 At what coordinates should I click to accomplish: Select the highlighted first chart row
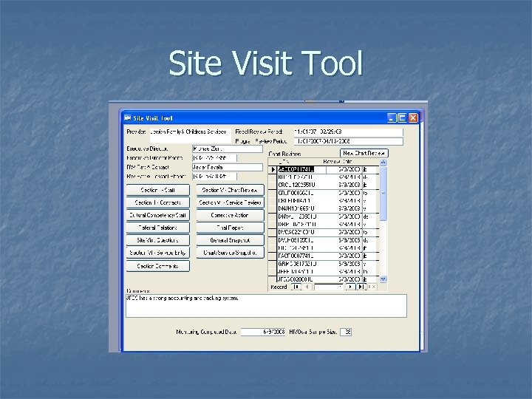pos(324,169)
